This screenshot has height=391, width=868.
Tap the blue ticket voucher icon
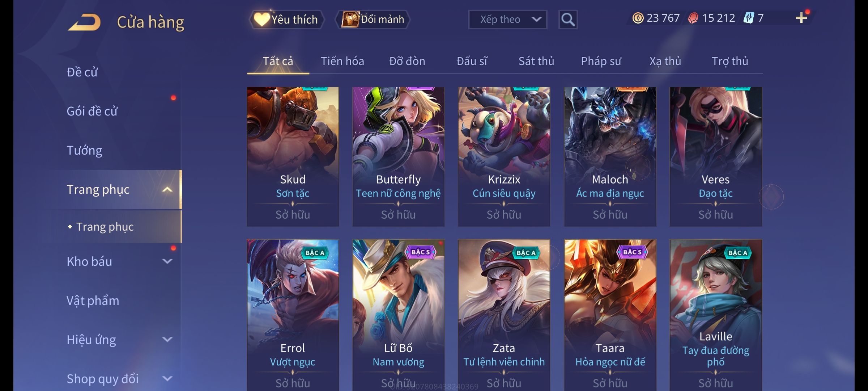coord(749,18)
